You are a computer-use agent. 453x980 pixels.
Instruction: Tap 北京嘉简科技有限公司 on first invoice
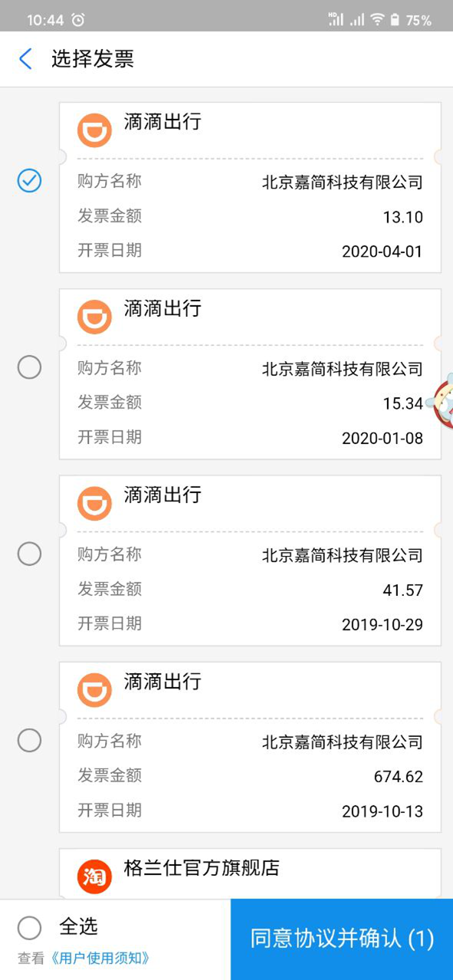[x=343, y=183]
